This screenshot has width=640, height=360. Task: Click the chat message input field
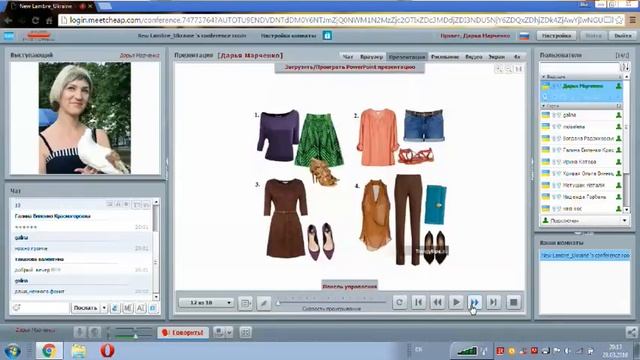click(x=44, y=308)
